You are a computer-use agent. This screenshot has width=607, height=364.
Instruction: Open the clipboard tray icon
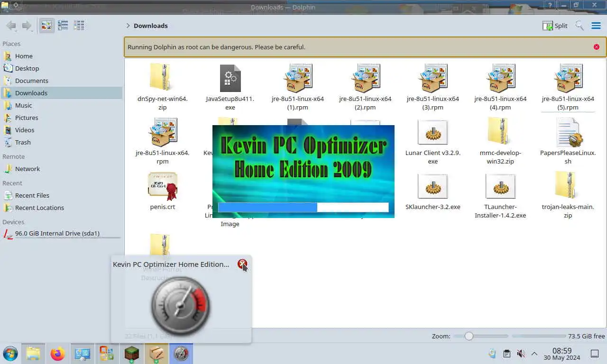pyautogui.click(x=507, y=354)
